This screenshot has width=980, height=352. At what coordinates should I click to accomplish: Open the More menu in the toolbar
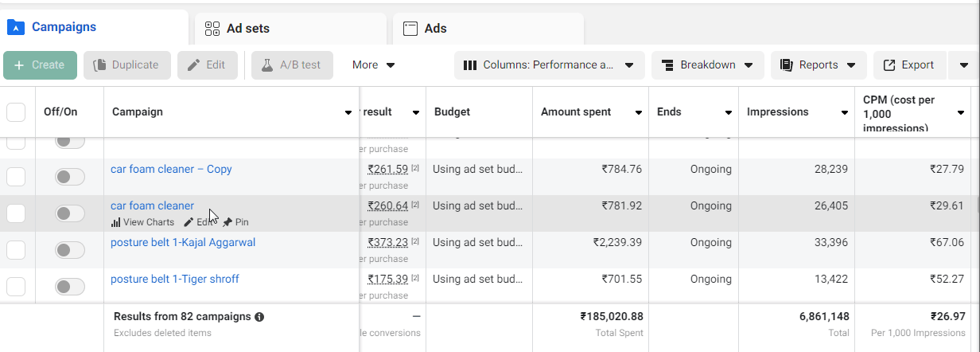374,65
